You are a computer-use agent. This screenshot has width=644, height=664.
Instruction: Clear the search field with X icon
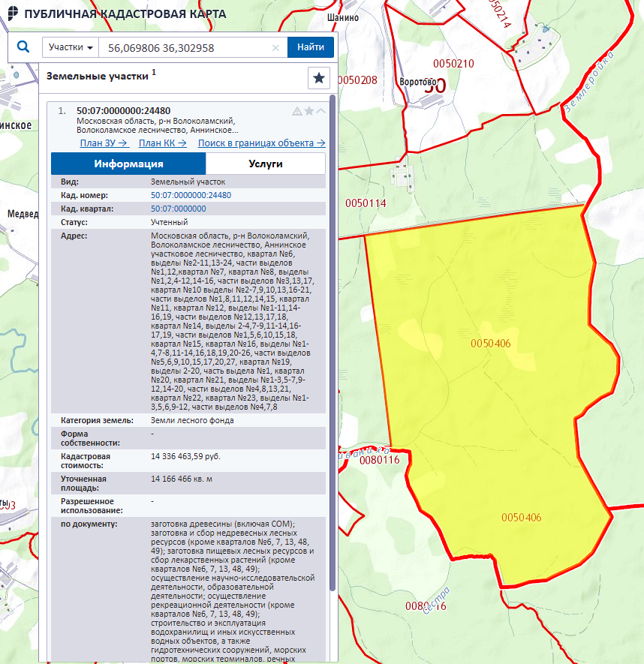click(x=275, y=47)
